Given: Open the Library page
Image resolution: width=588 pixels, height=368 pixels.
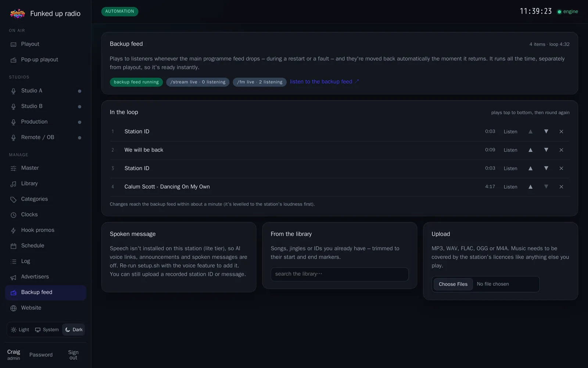Looking at the screenshot, I should click(46, 184).
